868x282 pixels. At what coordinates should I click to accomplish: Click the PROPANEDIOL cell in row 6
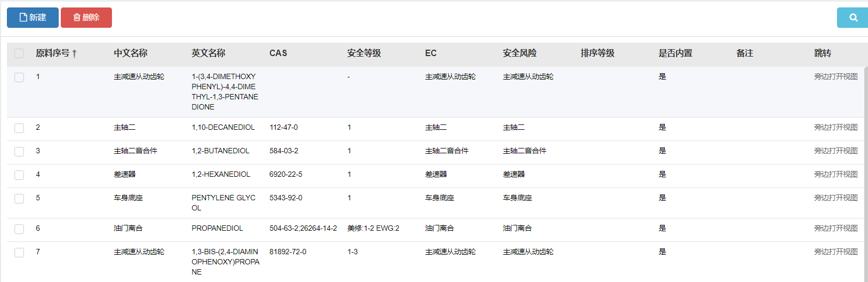pyautogui.click(x=217, y=229)
